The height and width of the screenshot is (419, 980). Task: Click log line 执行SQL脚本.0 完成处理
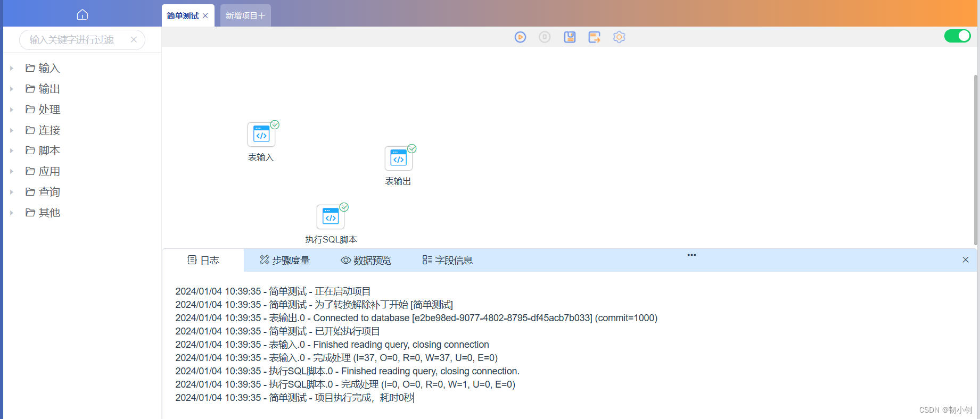(345, 384)
